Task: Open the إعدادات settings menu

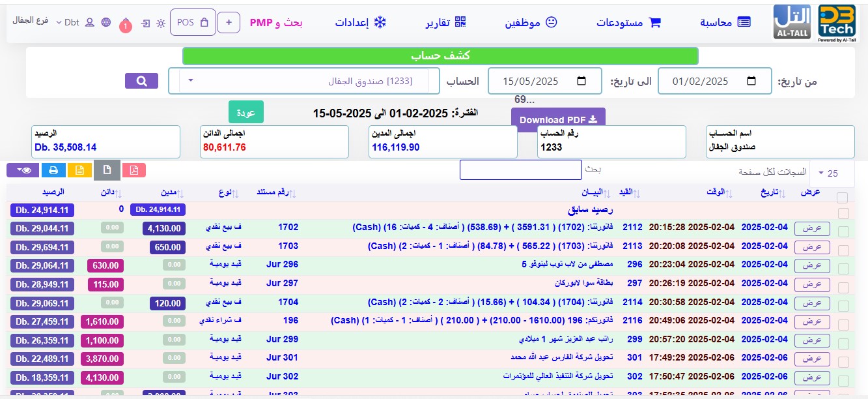Action: click(361, 22)
